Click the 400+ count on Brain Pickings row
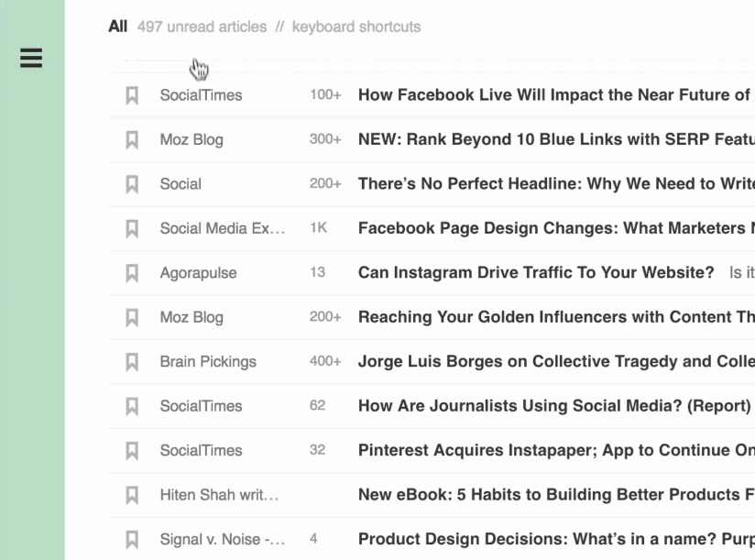The width and height of the screenshot is (755, 560). [325, 361]
